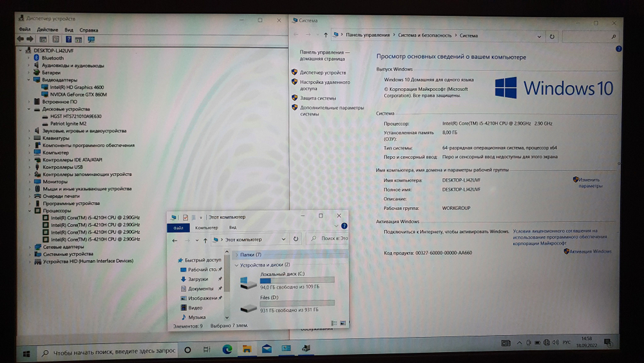
Task: Select Intel(R) HD Graphics 4600 adapter
Action: pyautogui.click(x=77, y=87)
